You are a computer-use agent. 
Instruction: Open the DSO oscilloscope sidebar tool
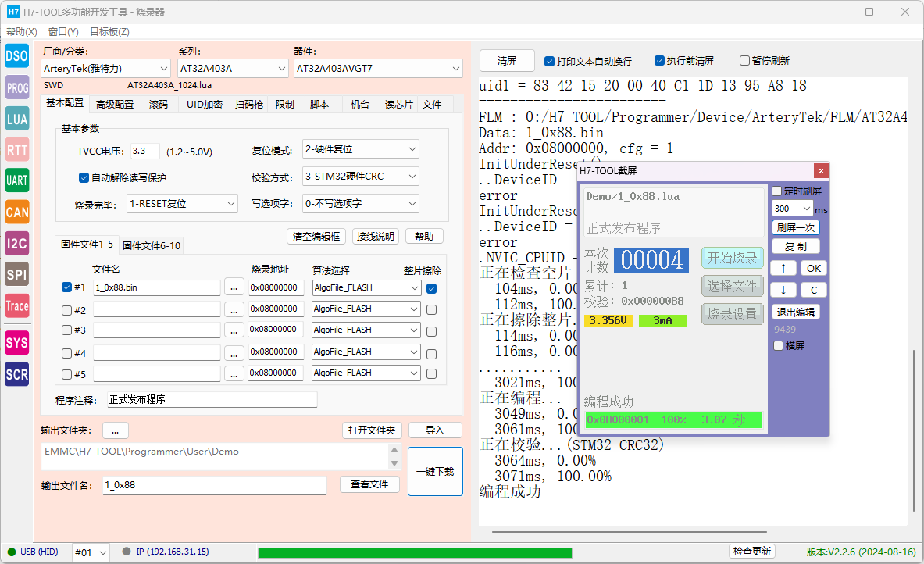click(x=16, y=56)
